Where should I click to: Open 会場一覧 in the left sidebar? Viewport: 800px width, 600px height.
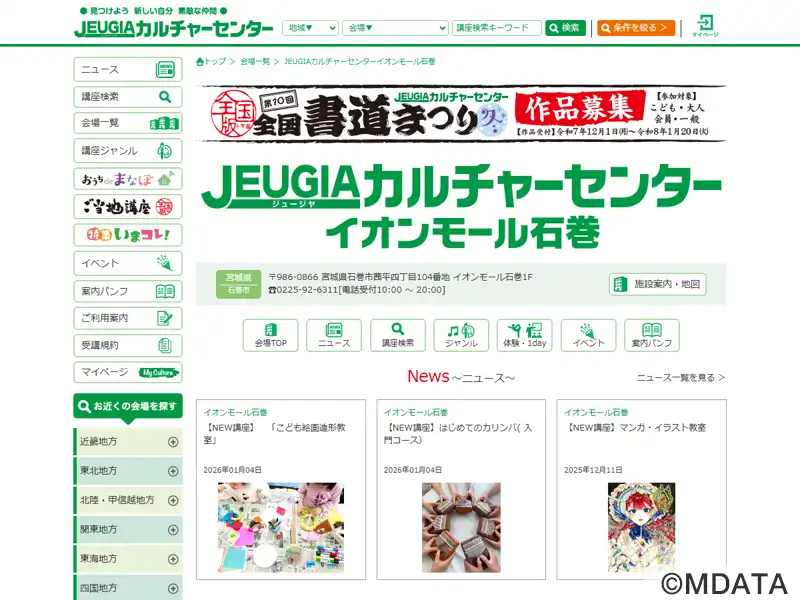point(128,123)
